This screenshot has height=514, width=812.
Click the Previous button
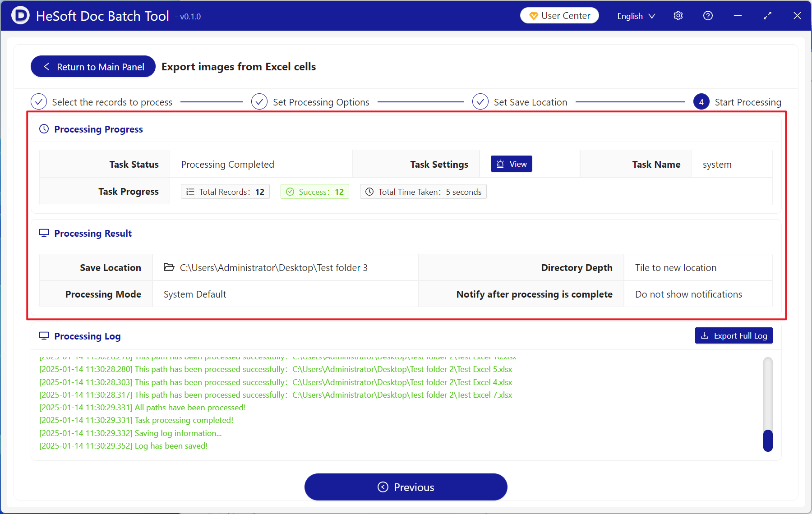point(406,487)
